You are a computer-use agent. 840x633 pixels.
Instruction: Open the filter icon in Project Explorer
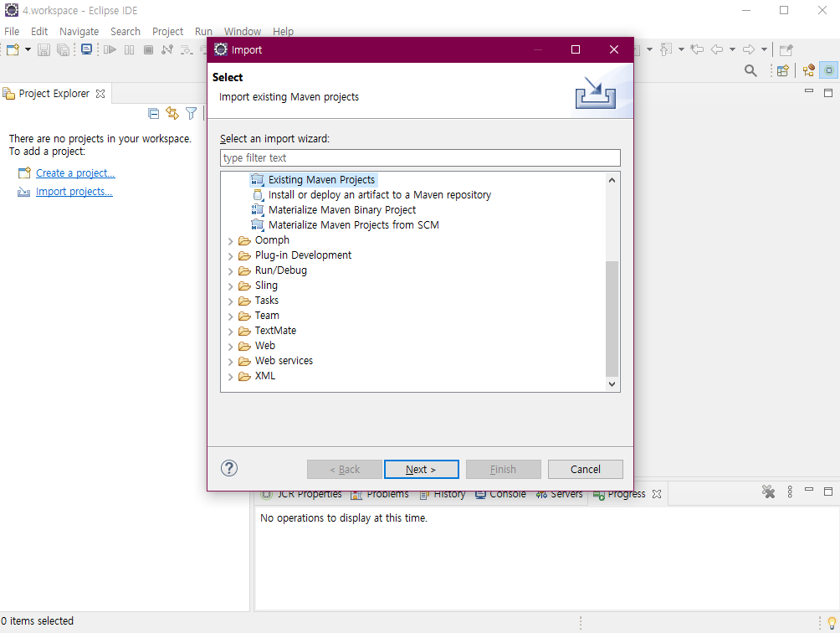192,113
